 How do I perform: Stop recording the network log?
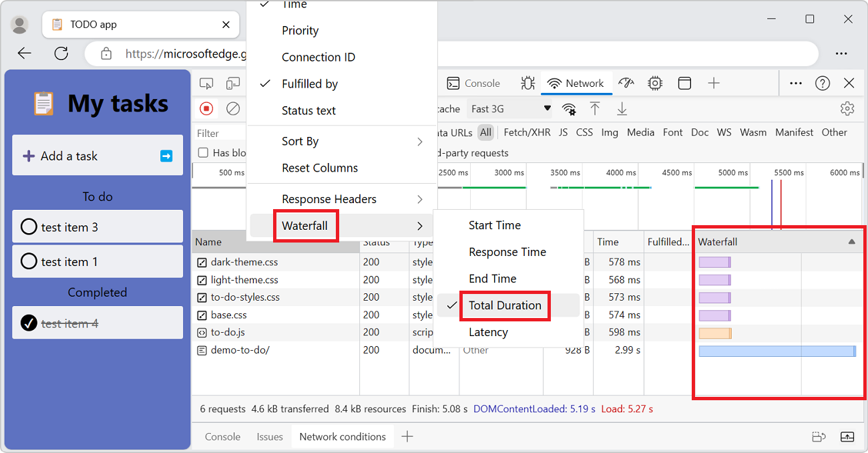[206, 108]
